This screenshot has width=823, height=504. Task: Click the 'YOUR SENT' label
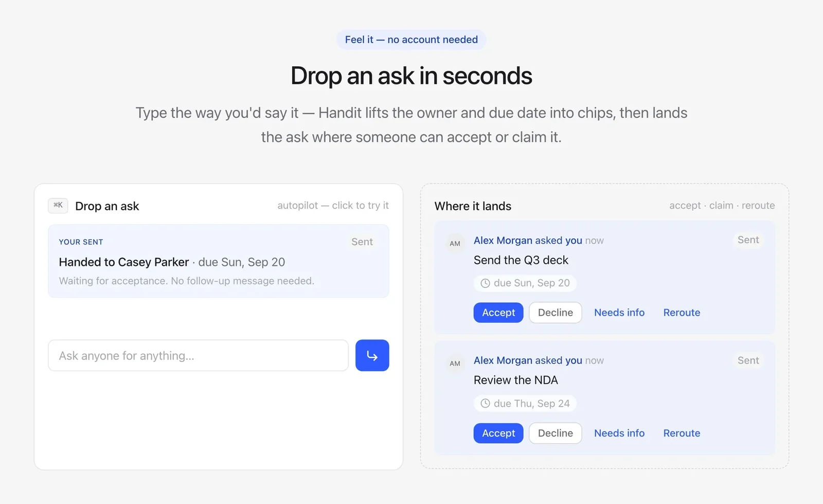click(x=81, y=242)
